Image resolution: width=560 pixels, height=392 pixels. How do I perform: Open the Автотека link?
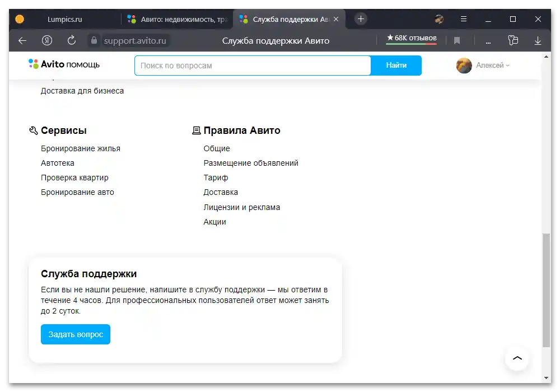coord(58,163)
